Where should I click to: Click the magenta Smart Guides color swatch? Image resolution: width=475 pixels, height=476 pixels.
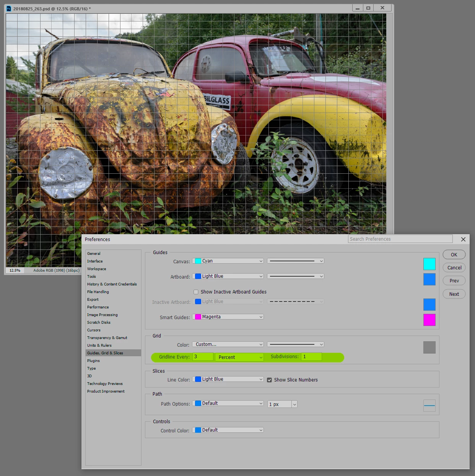coord(429,320)
